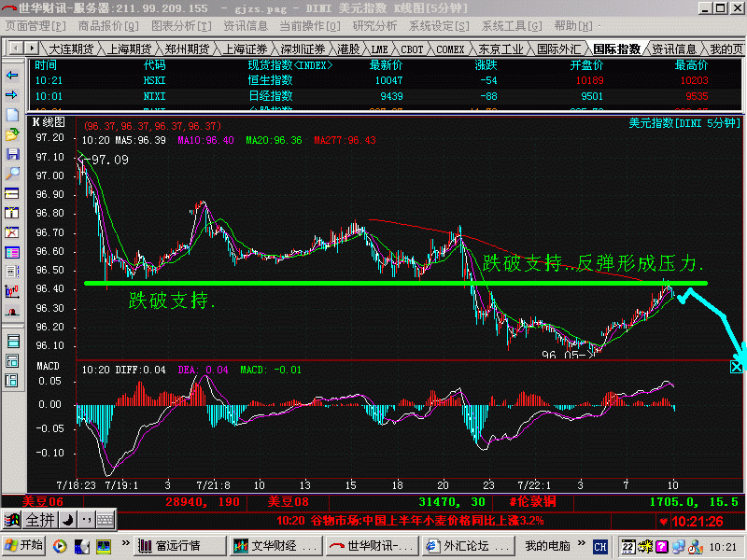Click the MA277:96.43 indicator label
The height and width of the screenshot is (560, 747).
click(345, 141)
